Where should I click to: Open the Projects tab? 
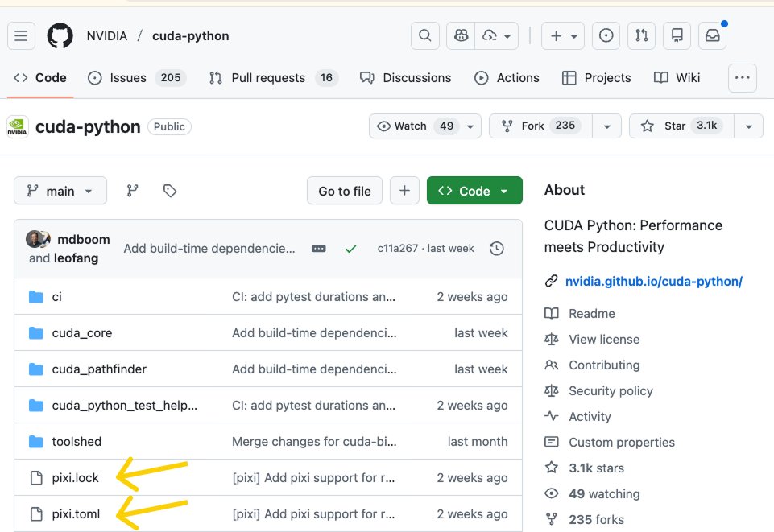click(597, 78)
